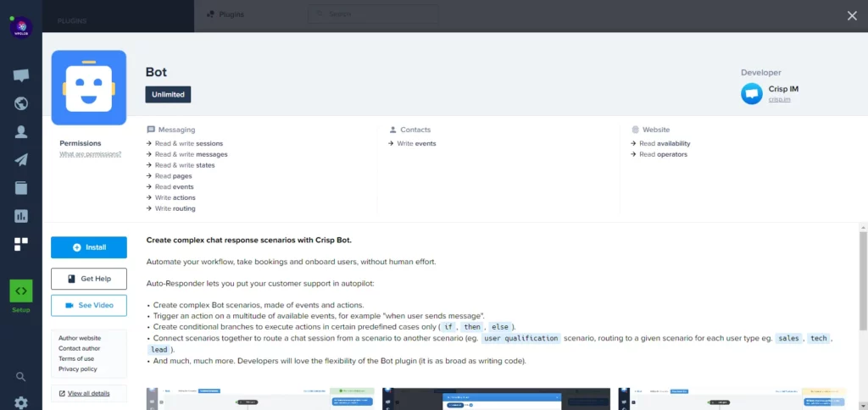Image resolution: width=868 pixels, height=410 pixels.
Task: Click the scrollbar up arrow
Action: 863,227
